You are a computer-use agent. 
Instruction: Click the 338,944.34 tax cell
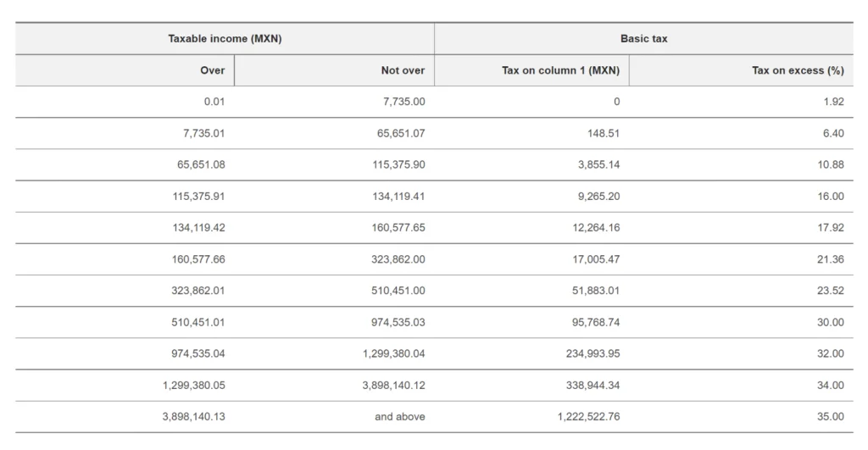pyautogui.click(x=594, y=385)
